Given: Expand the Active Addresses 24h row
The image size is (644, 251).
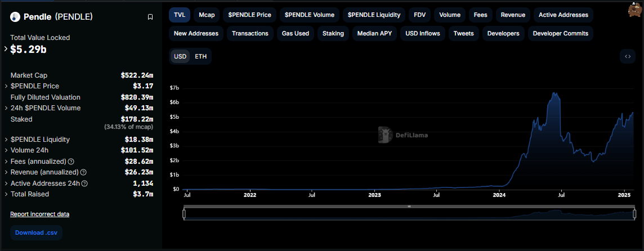Looking at the screenshot, I should tap(6, 183).
